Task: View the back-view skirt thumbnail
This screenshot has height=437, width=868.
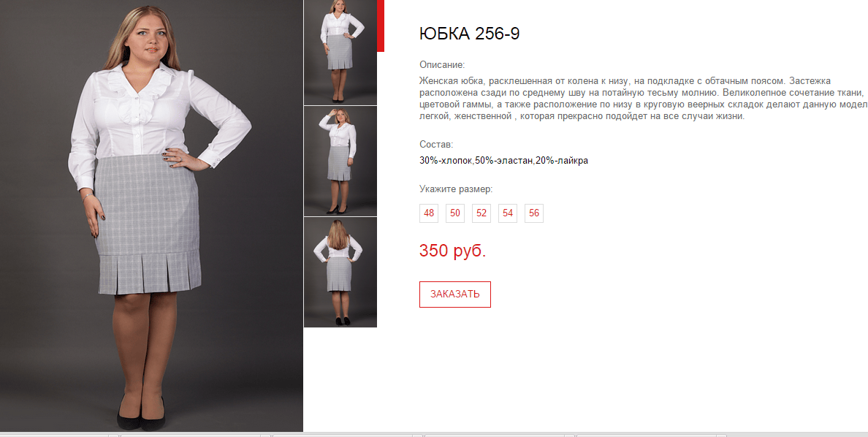Action: tap(340, 272)
